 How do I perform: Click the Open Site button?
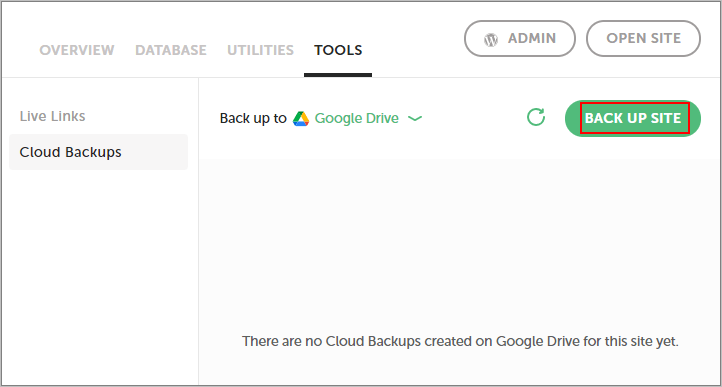click(643, 38)
